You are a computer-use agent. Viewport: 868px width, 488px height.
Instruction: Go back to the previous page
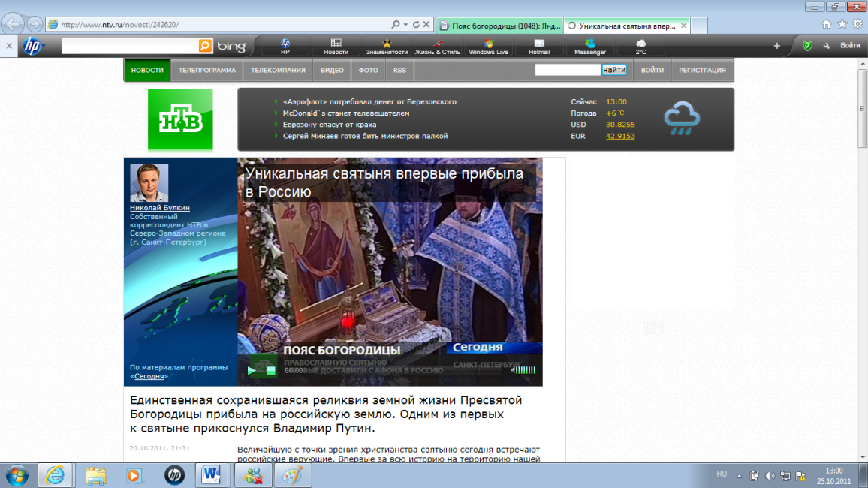point(13,24)
